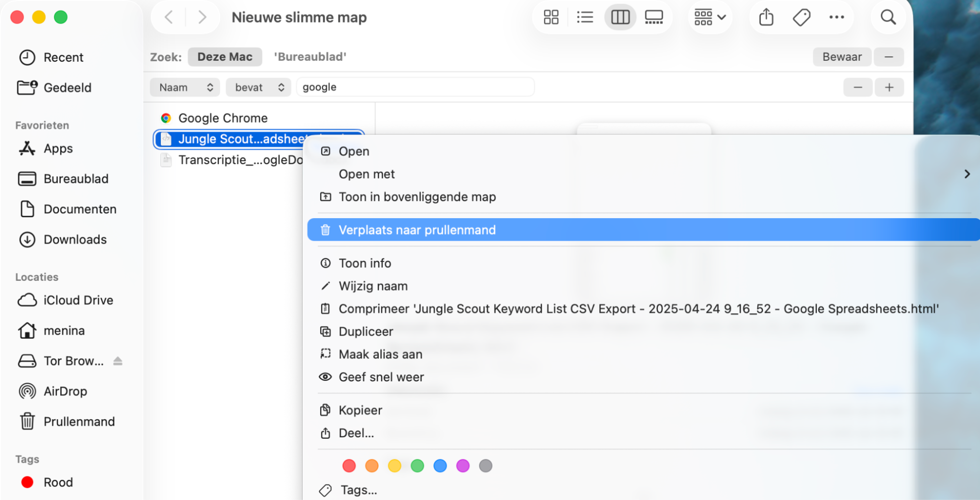Add a search criterion with plus button
Image resolution: width=980 pixels, height=500 pixels.
click(x=889, y=87)
